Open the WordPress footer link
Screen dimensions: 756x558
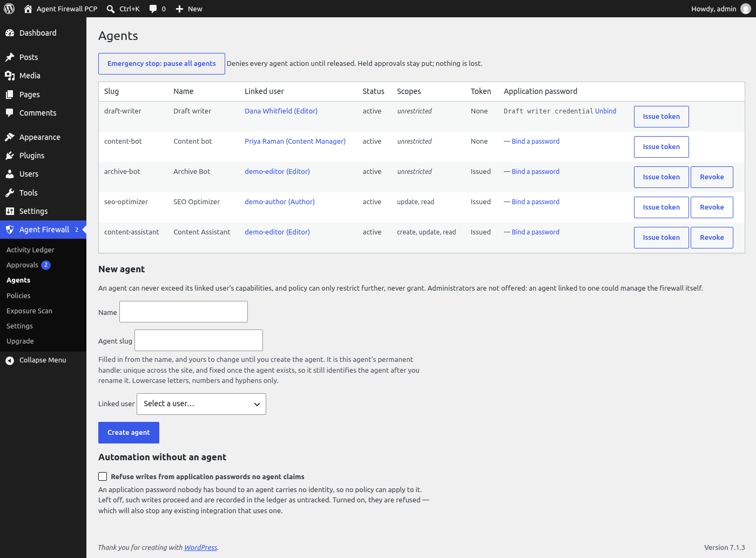(x=200, y=548)
